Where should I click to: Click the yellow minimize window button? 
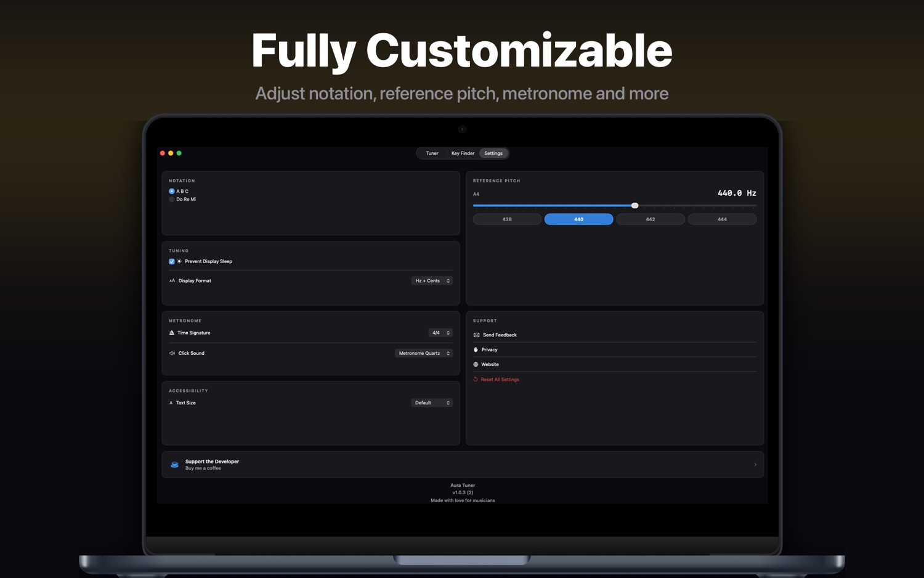(x=171, y=153)
